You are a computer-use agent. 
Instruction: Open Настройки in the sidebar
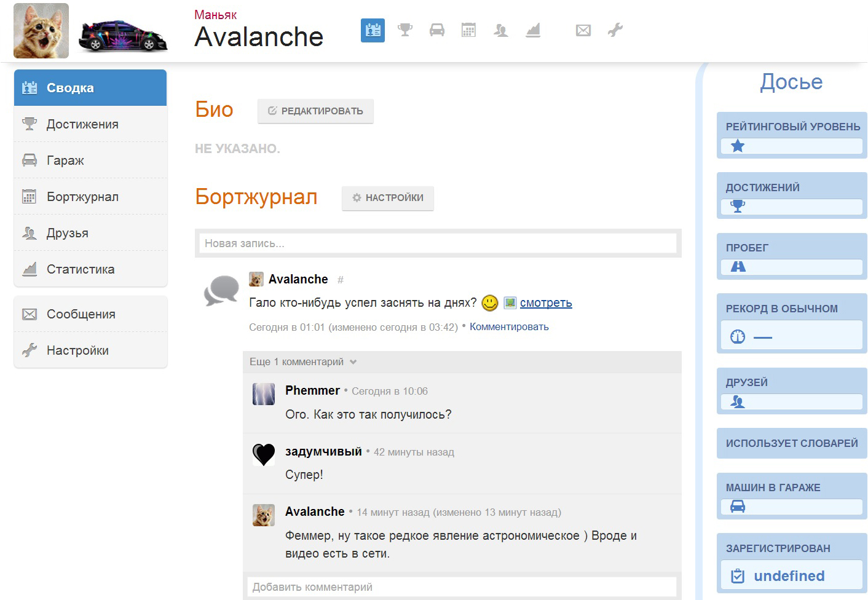pyautogui.click(x=90, y=350)
